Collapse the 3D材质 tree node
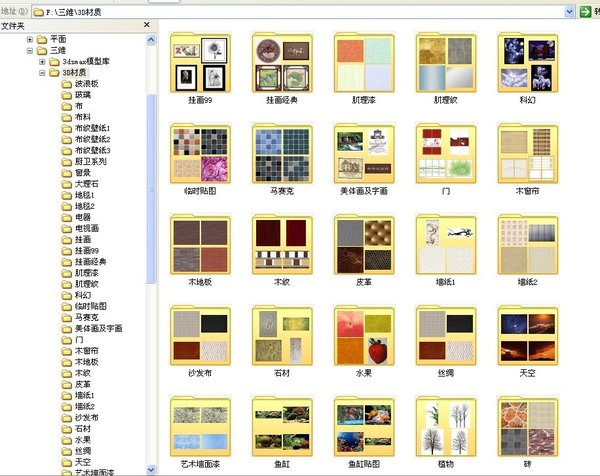The height and width of the screenshot is (476, 600). [x=42, y=73]
